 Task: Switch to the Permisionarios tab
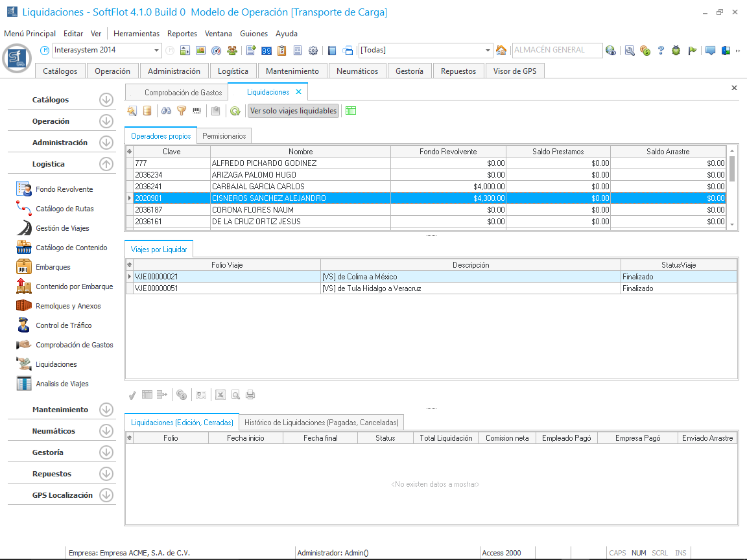(x=224, y=136)
